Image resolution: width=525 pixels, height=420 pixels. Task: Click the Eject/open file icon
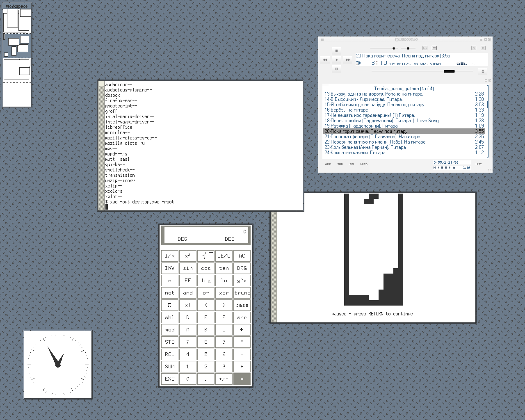tap(483, 71)
